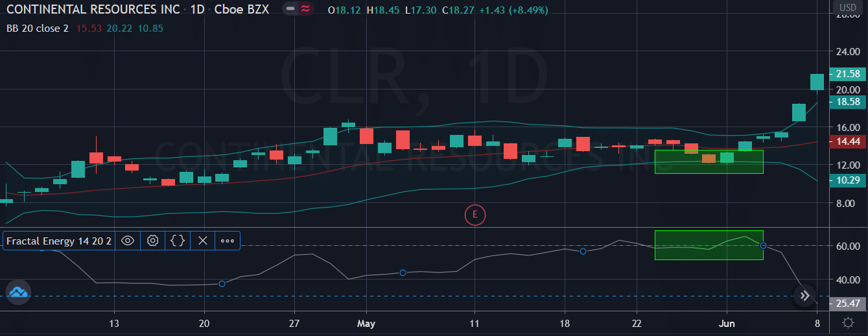Click the Jun label on time axis
868x336 pixels.
coord(727,323)
